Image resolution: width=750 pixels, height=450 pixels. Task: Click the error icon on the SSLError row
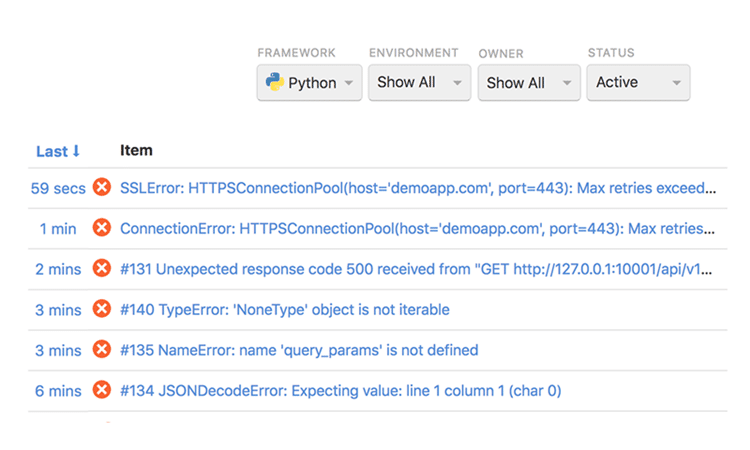click(x=101, y=187)
